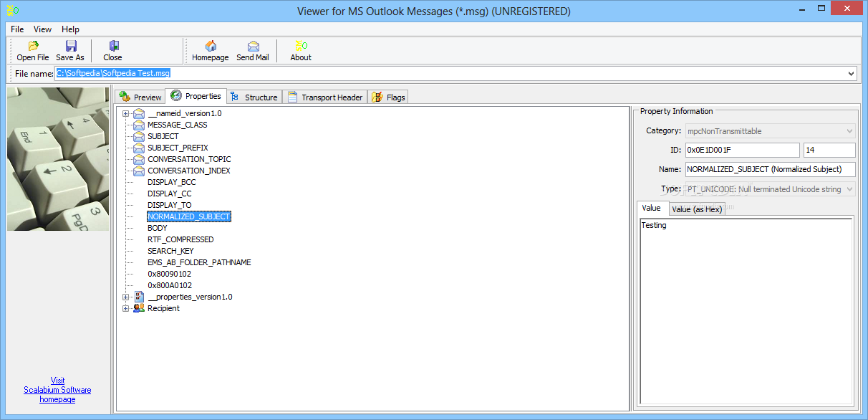Open the About toolbar icon

[x=301, y=46]
